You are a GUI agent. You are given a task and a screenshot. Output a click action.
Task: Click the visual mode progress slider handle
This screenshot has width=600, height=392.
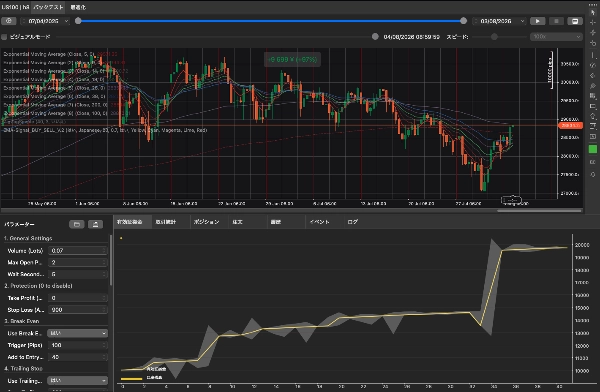pos(375,37)
